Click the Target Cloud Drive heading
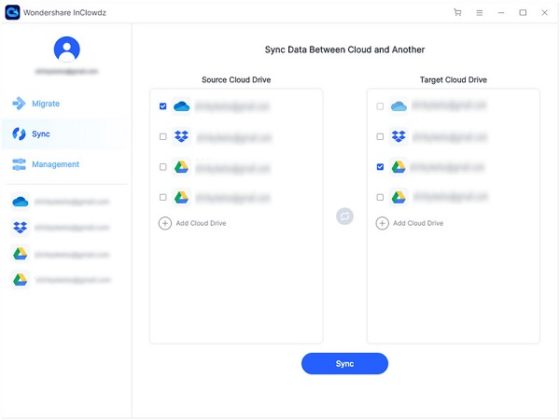Image resolution: width=560 pixels, height=420 pixels. [453, 80]
